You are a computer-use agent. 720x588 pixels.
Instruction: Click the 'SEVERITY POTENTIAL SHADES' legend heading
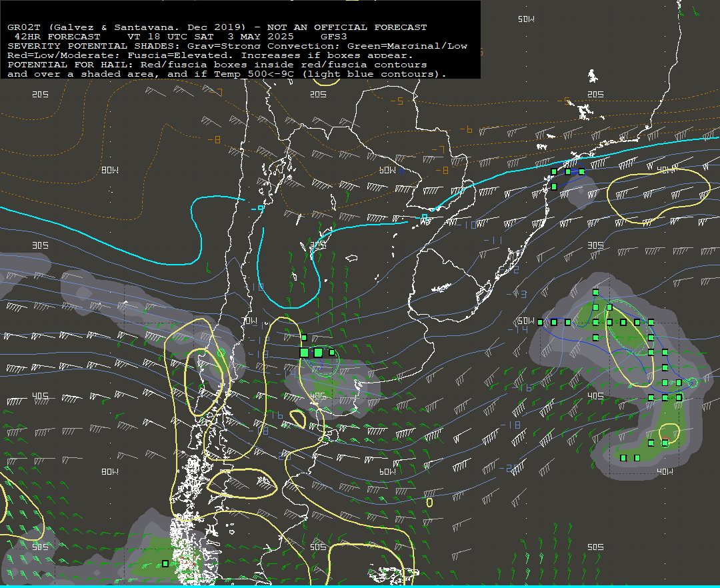[94, 46]
